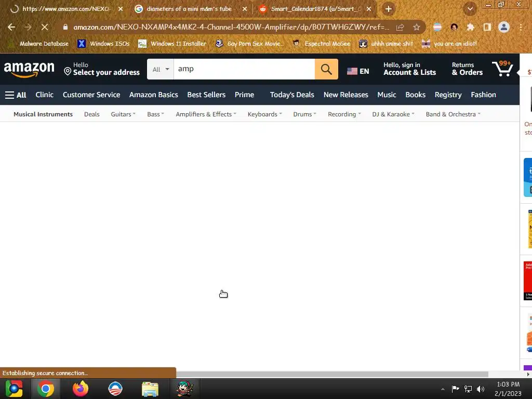
Task: Bookmark this page with star icon
Action: 417,27
